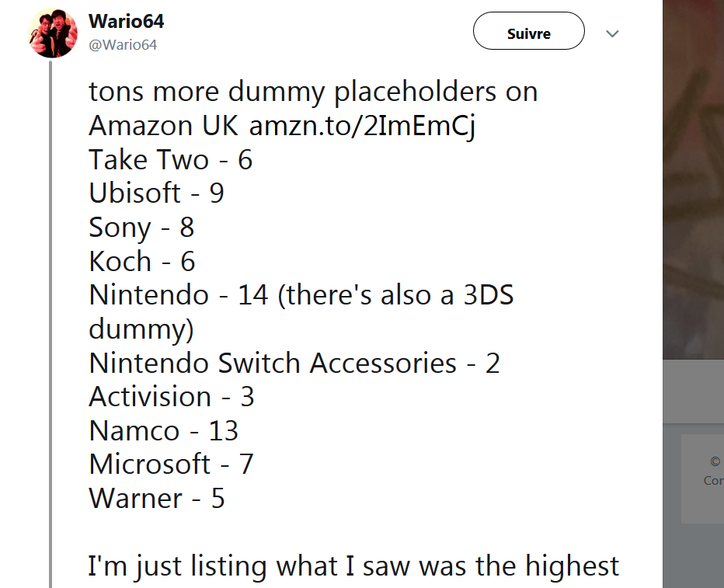Click the truncated "Cor" footer text

[x=713, y=481]
